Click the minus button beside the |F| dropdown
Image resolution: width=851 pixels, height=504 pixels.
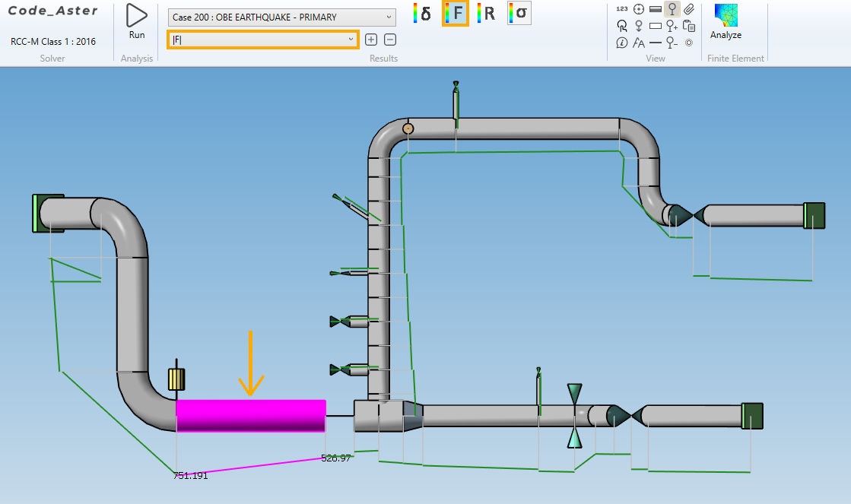coord(389,40)
